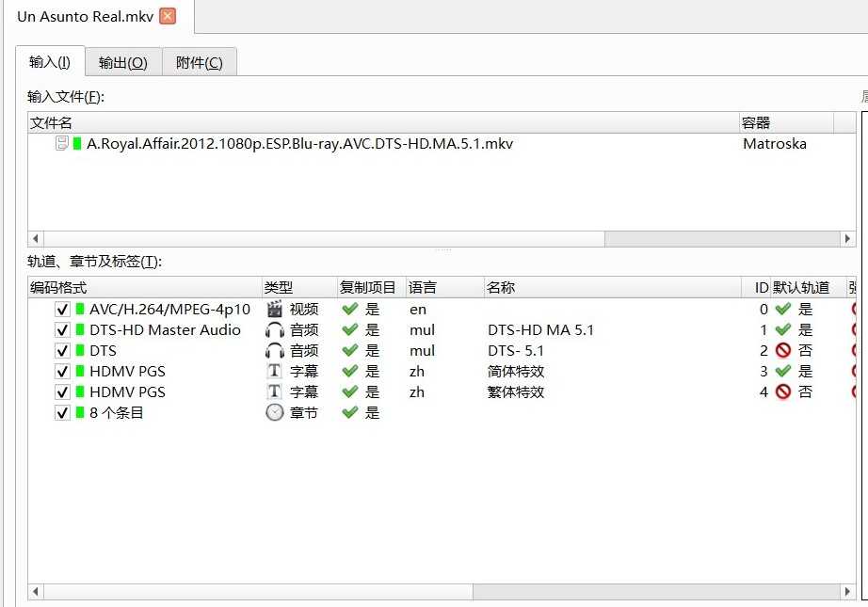Click copy-item green check of DTS row

pyautogui.click(x=350, y=350)
